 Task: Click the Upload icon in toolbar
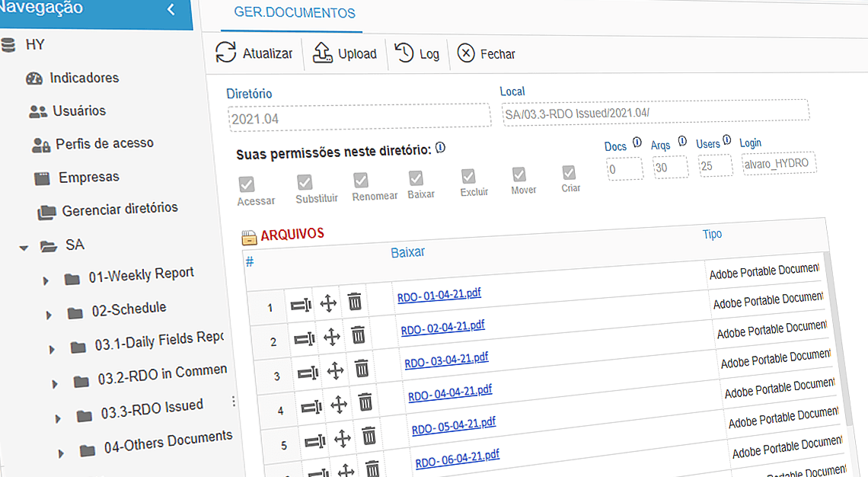coord(321,53)
